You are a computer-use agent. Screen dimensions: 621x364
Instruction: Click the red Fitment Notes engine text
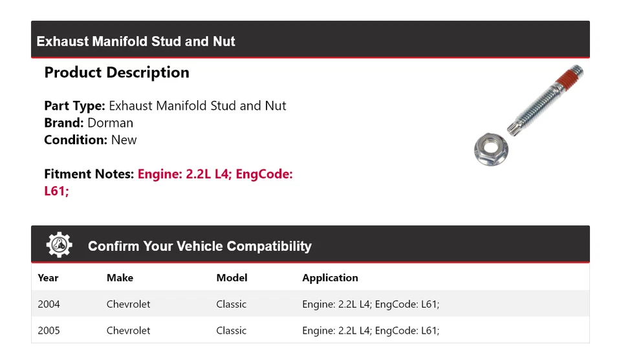tap(215, 175)
